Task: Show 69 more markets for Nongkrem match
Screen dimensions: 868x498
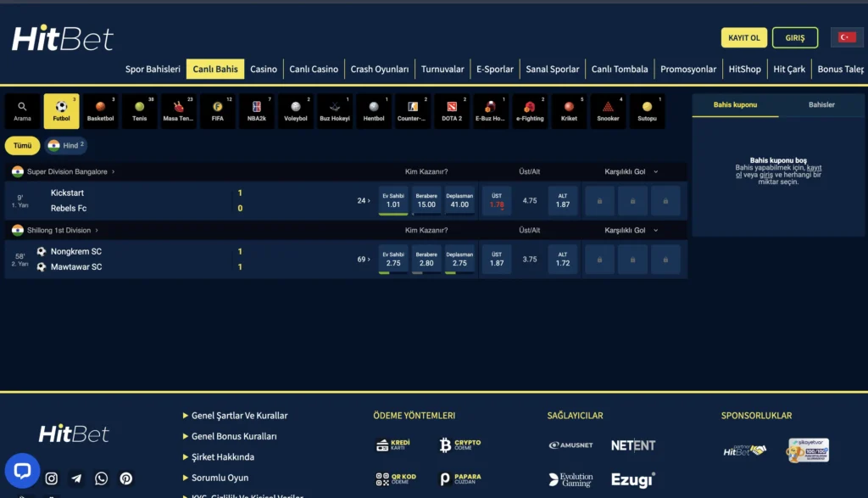Action: [363, 260]
